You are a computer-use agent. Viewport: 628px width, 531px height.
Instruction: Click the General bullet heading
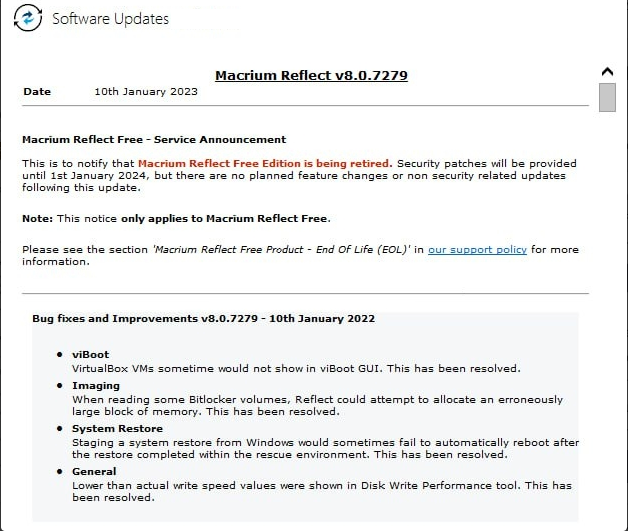coord(94,471)
